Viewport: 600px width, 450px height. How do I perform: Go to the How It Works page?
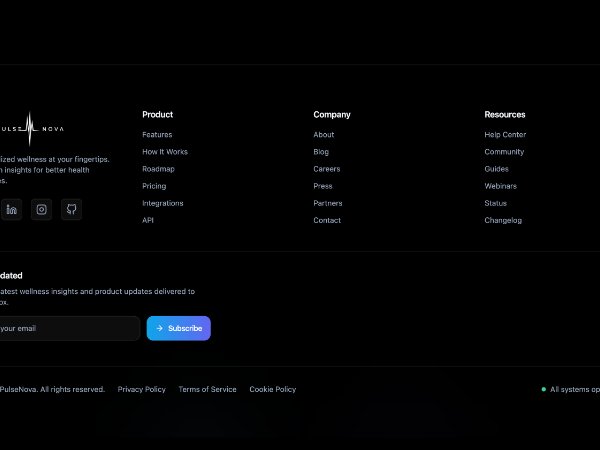165,152
